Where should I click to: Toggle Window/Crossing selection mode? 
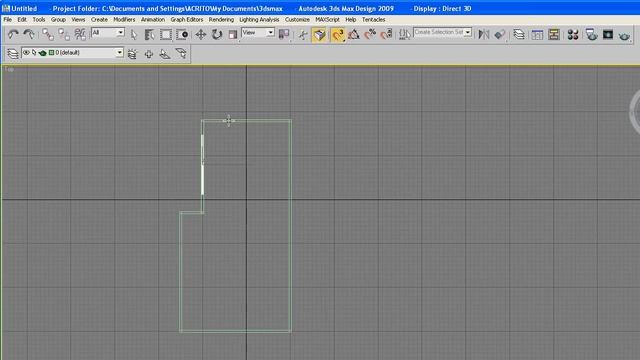click(182, 34)
